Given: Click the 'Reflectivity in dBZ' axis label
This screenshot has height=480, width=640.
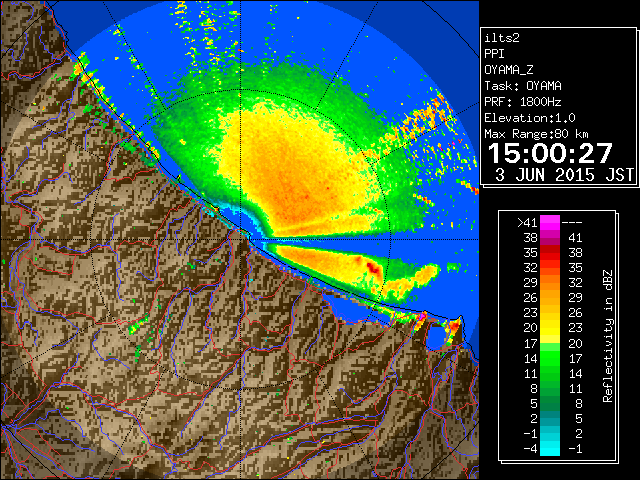Looking at the screenshot, I should tap(608, 336).
